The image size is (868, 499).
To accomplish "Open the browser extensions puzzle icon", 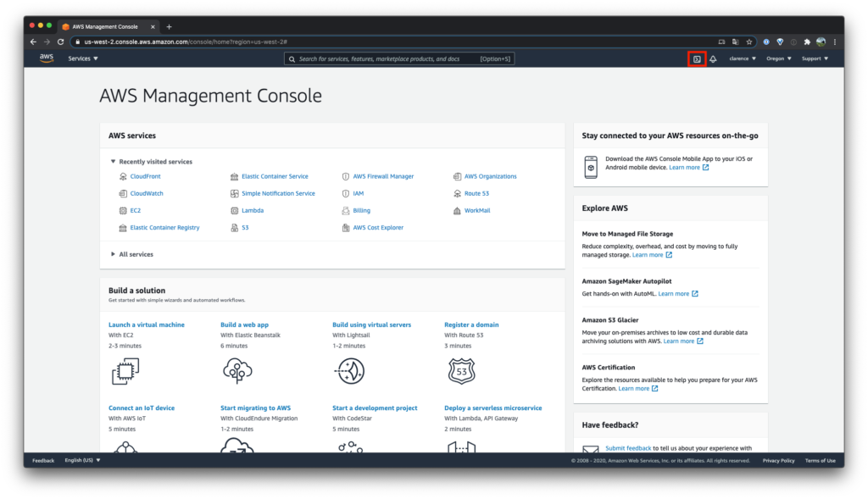I will click(x=807, y=42).
